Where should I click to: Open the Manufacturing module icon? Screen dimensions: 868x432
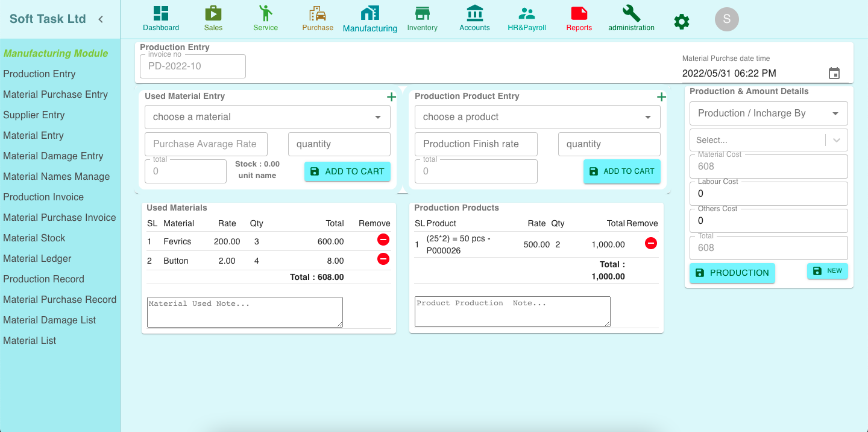click(370, 17)
